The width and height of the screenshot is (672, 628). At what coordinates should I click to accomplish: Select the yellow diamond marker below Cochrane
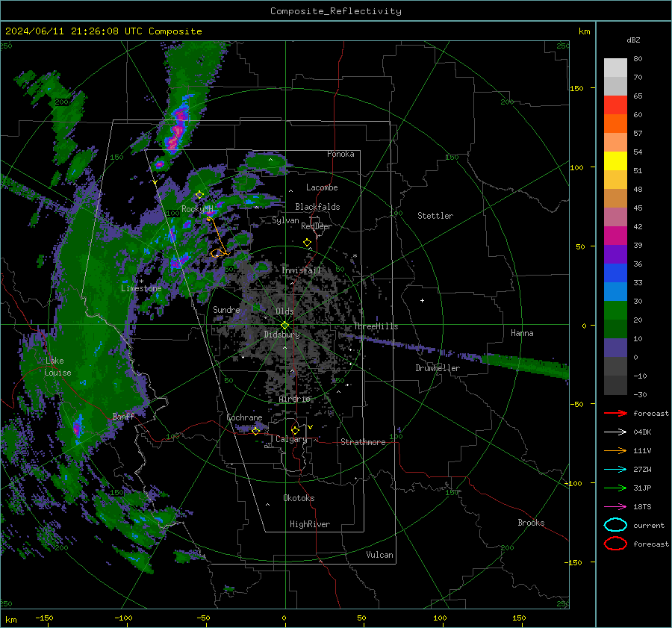[x=256, y=432]
